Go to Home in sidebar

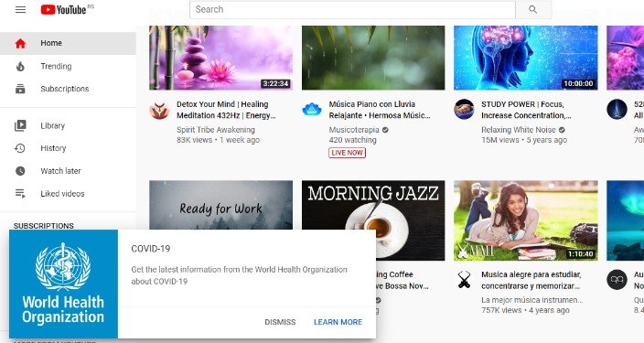pyautogui.click(x=68, y=43)
